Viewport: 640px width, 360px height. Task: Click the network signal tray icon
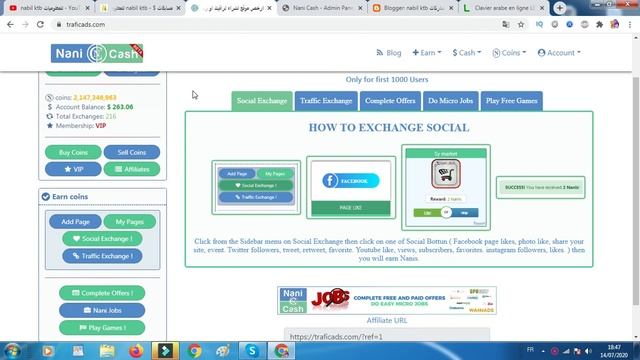click(x=566, y=351)
